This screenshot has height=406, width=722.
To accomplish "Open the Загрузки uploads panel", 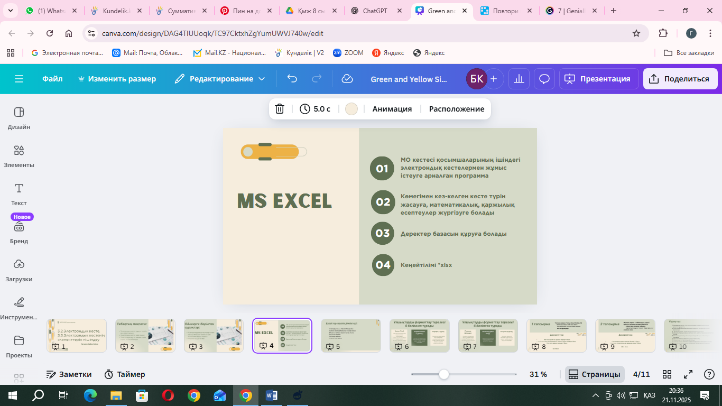I will click(19, 270).
